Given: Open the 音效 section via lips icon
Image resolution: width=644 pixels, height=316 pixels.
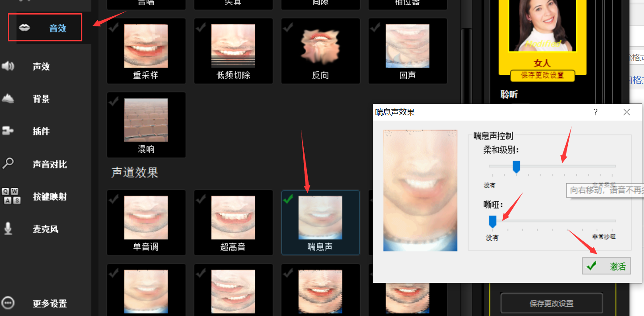Looking at the screenshot, I should pyautogui.click(x=24, y=28).
